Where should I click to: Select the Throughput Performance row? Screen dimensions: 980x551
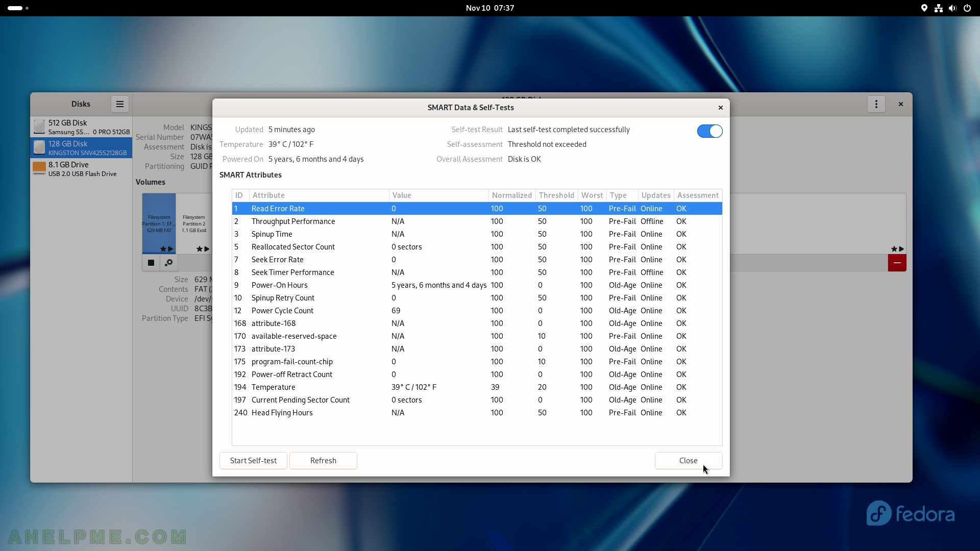[x=477, y=221]
